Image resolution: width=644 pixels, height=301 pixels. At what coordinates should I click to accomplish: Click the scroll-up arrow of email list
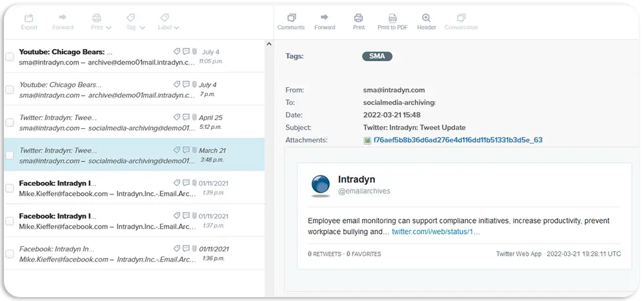(x=269, y=44)
